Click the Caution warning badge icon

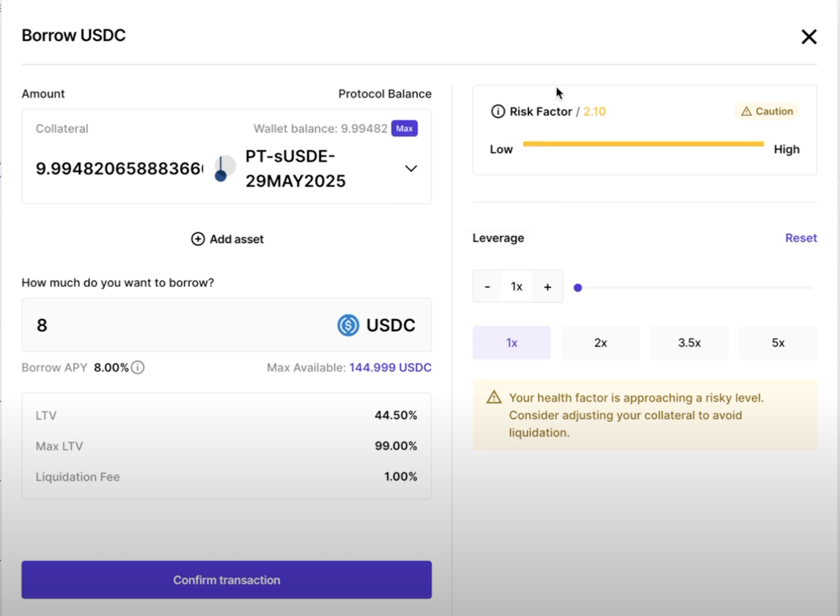point(746,111)
